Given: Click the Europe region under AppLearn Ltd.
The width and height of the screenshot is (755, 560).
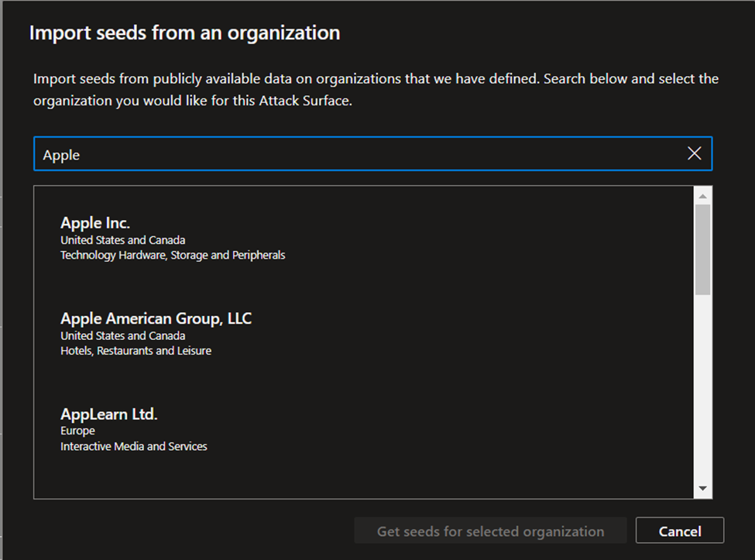Looking at the screenshot, I should point(77,431).
